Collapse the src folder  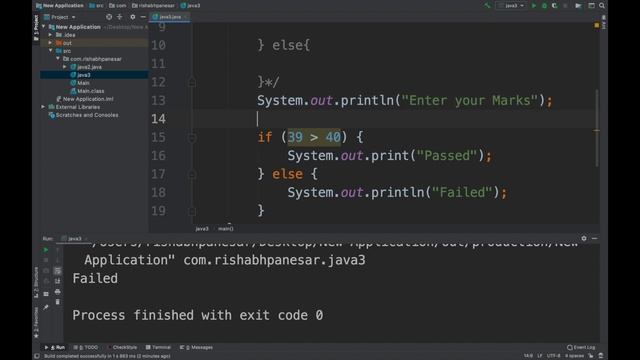click(51, 51)
